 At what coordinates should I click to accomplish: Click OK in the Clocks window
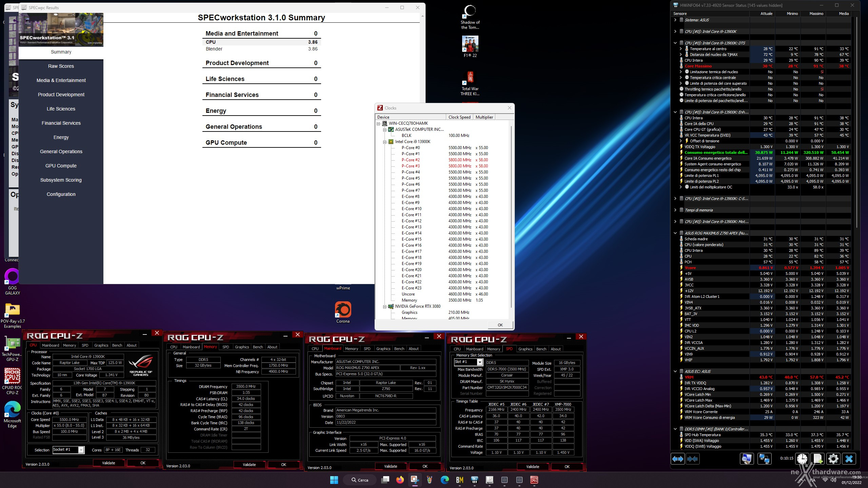pos(500,325)
